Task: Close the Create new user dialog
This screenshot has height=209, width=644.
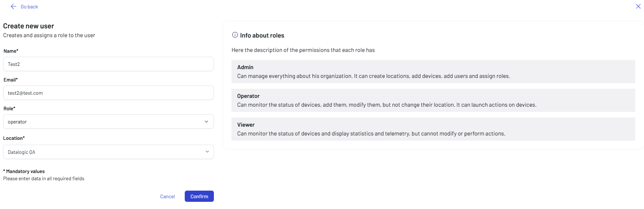Action: tap(638, 6)
